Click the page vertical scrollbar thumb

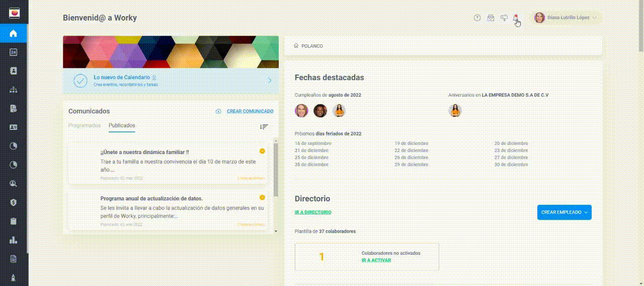641,25
